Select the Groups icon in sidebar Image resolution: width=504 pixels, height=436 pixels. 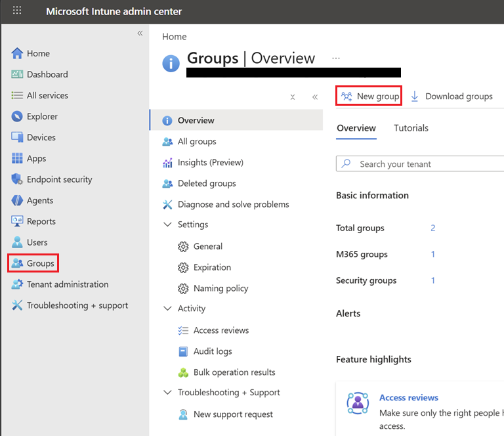tap(17, 263)
